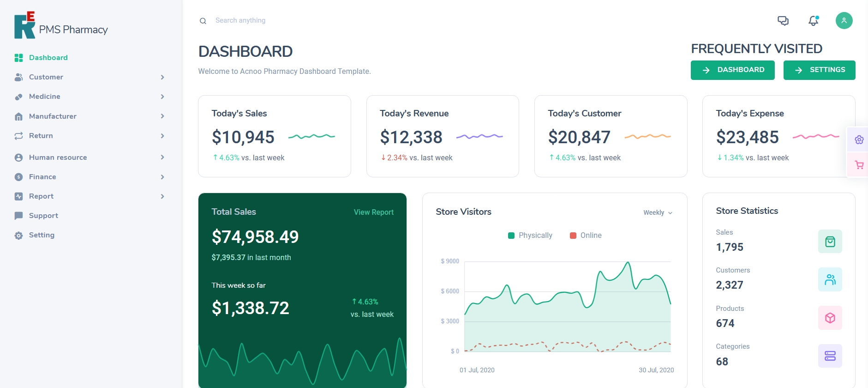Screen dimensions: 868x388
Task: Toggle the Online legend series
Action: pyautogui.click(x=586, y=236)
